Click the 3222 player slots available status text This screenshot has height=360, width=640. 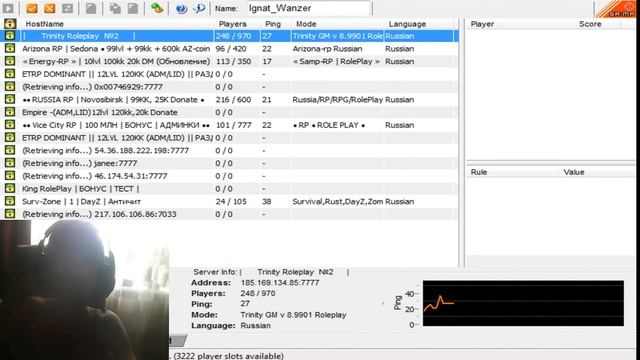229,356
